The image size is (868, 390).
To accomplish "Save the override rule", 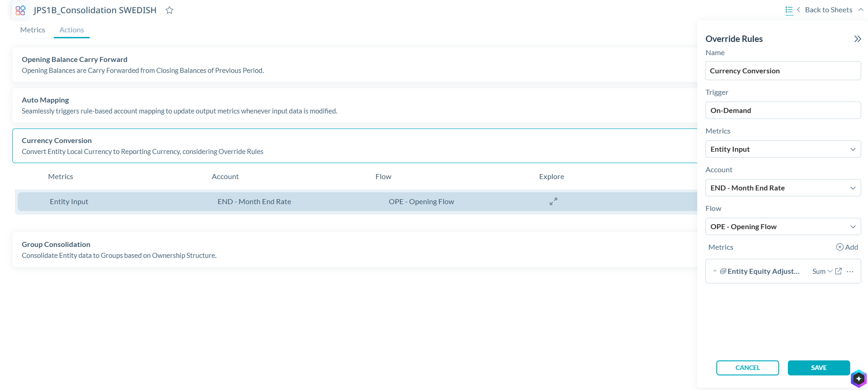I will (819, 368).
